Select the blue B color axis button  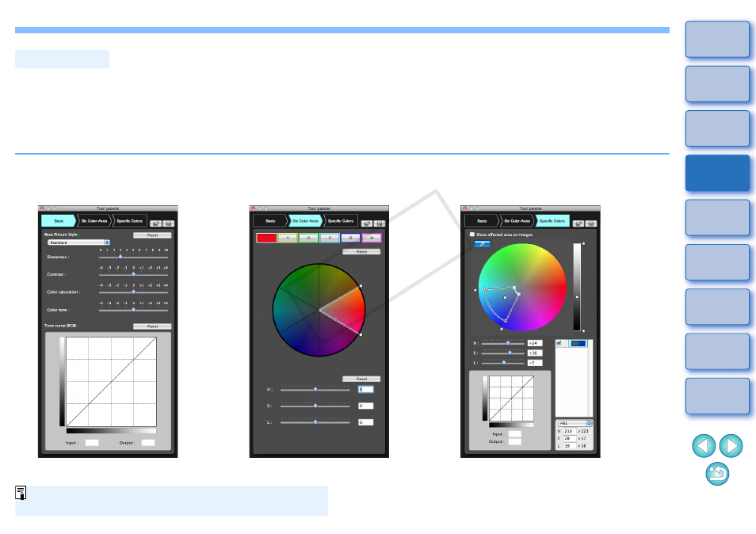pyautogui.click(x=350, y=238)
